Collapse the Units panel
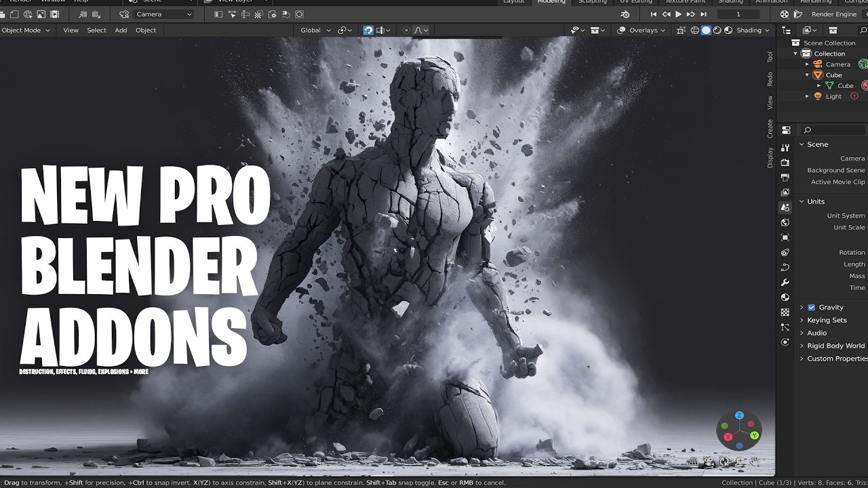Image resolution: width=868 pixels, height=488 pixels. 802,201
